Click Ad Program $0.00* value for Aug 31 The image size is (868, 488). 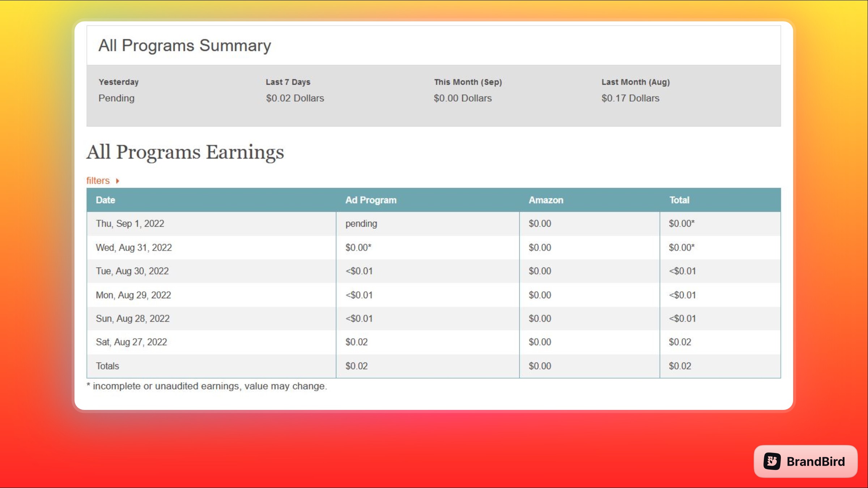(358, 248)
